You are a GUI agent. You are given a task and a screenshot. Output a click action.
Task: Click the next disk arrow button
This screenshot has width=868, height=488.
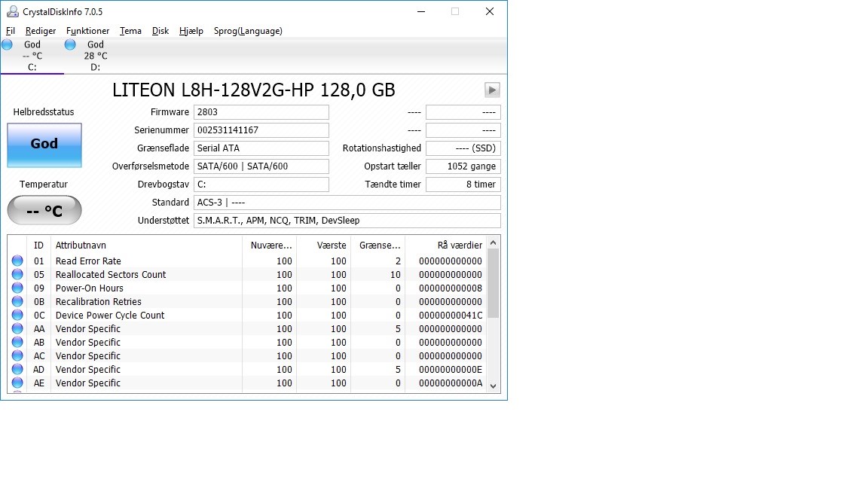(492, 90)
